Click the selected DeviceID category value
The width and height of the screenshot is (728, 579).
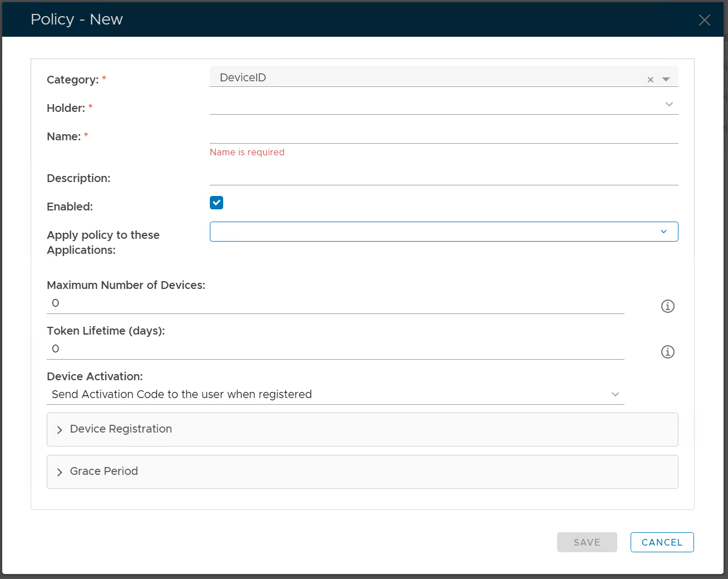[243, 78]
